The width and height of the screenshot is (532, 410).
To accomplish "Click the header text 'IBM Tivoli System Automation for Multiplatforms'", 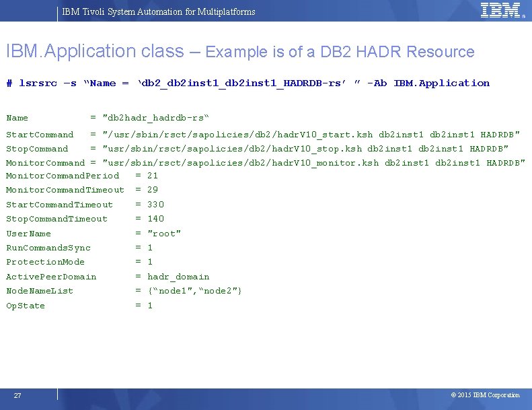I will point(159,11).
